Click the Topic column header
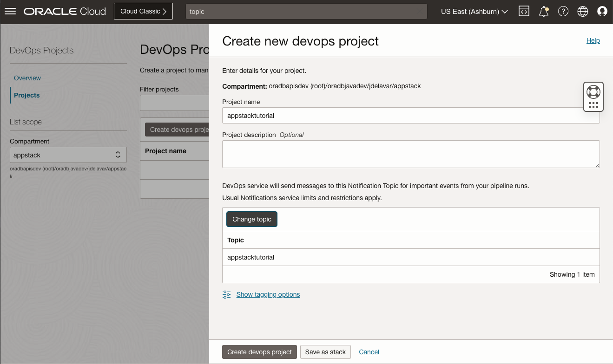The width and height of the screenshot is (613, 364). click(x=236, y=240)
